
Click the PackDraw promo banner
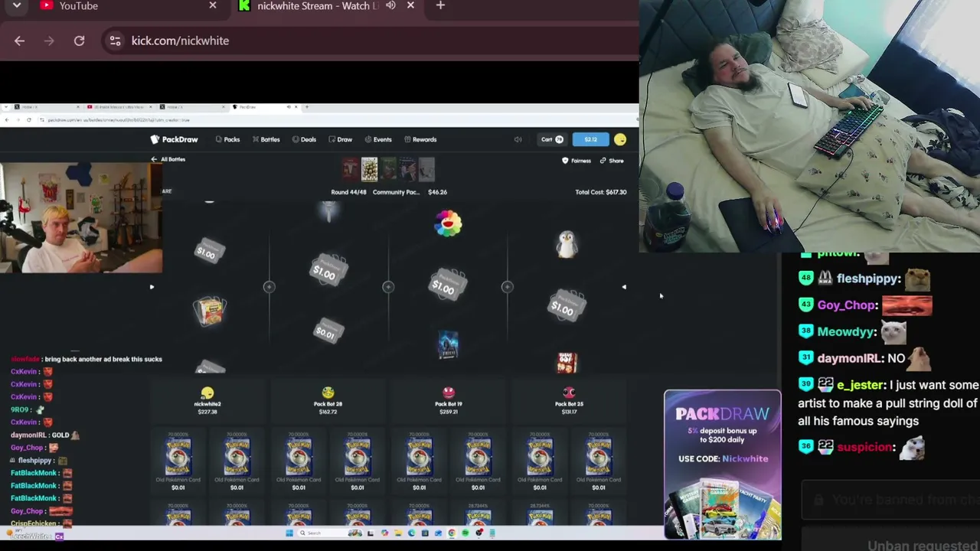(x=723, y=465)
